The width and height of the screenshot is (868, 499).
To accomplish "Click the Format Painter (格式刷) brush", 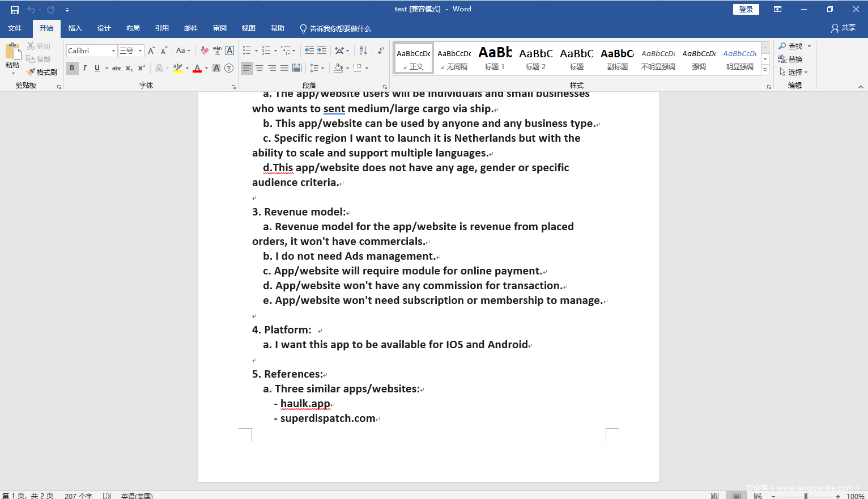I will (41, 72).
